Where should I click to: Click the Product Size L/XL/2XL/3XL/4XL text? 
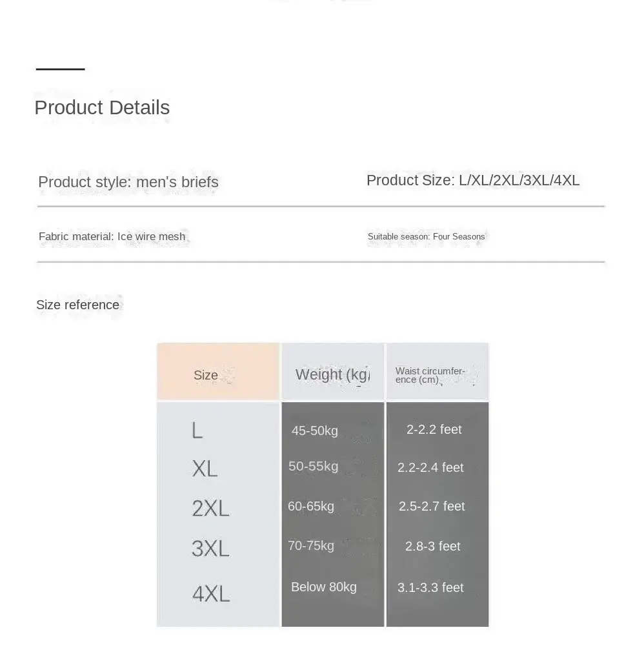click(473, 181)
